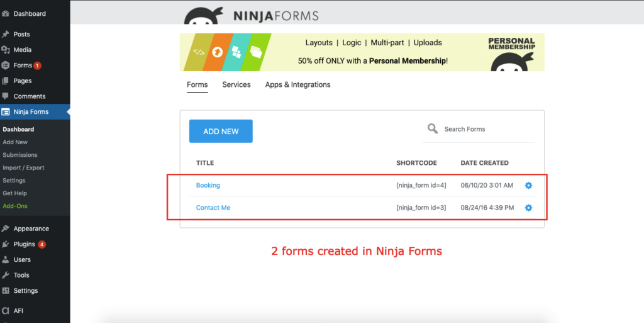Click the Posts pushpin icon
Image resolution: width=644 pixels, height=323 pixels.
click(x=5, y=34)
